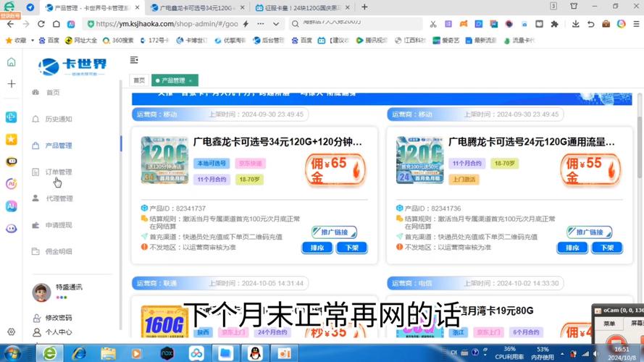The image size is (644, 362).
Task: Open the browser extensions puzzle icon
Action: point(554,24)
